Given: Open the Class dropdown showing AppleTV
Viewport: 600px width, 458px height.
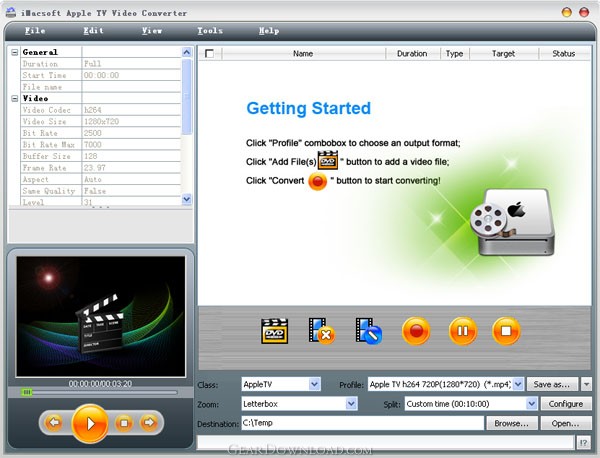Looking at the screenshot, I should pyautogui.click(x=315, y=384).
